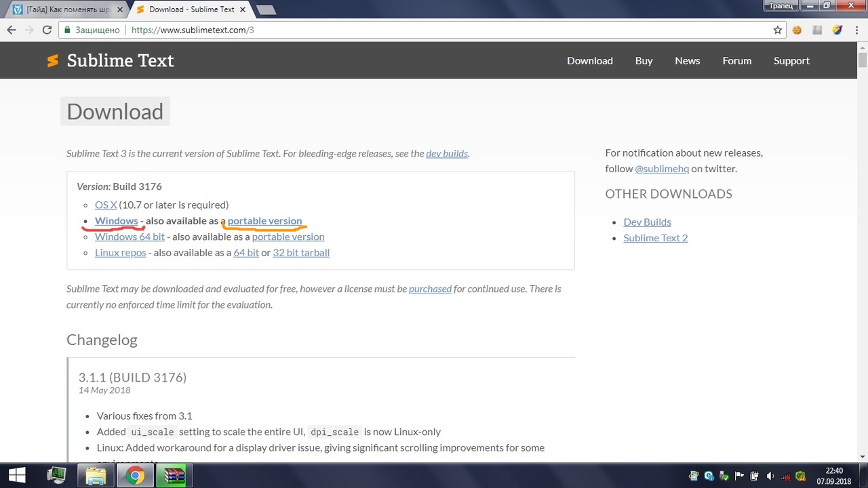This screenshot has height=488, width=868.
Task: Click the Download page heading
Action: pos(115,112)
